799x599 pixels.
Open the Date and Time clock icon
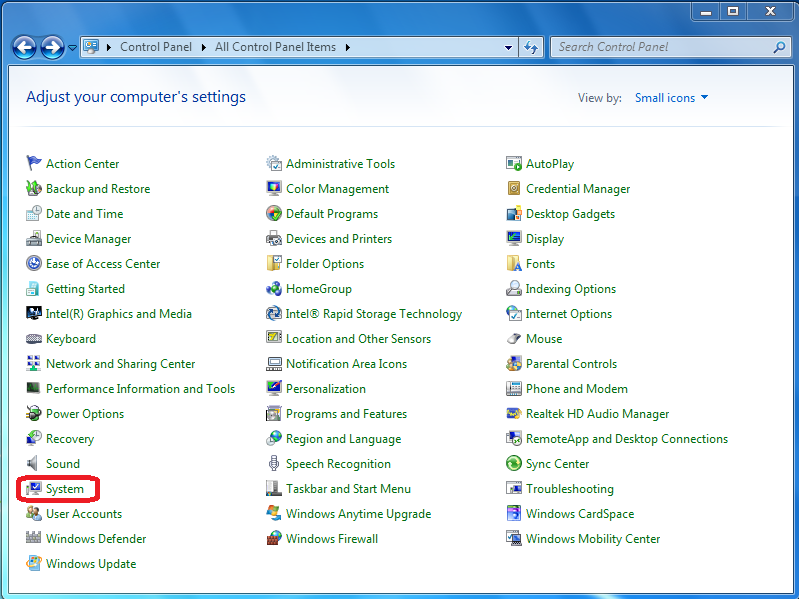point(34,213)
